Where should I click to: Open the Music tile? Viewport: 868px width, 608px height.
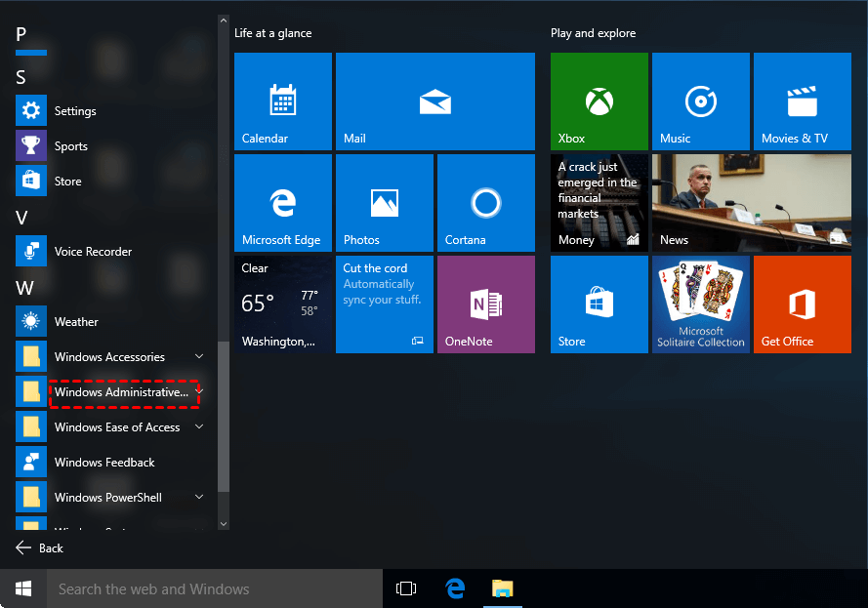(701, 101)
